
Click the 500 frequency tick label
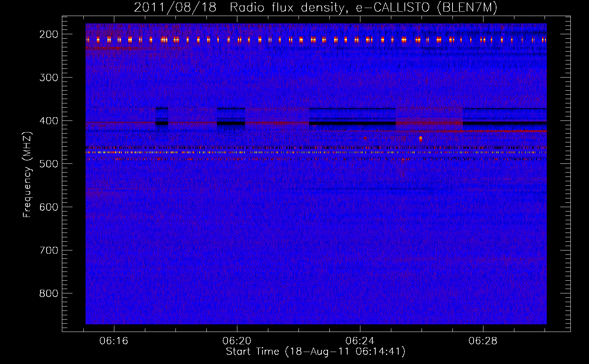pyautogui.click(x=49, y=164)
